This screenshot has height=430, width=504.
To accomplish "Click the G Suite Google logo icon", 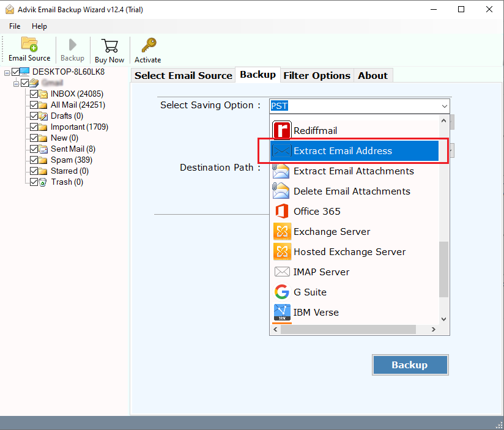I will tap(282, 292).
